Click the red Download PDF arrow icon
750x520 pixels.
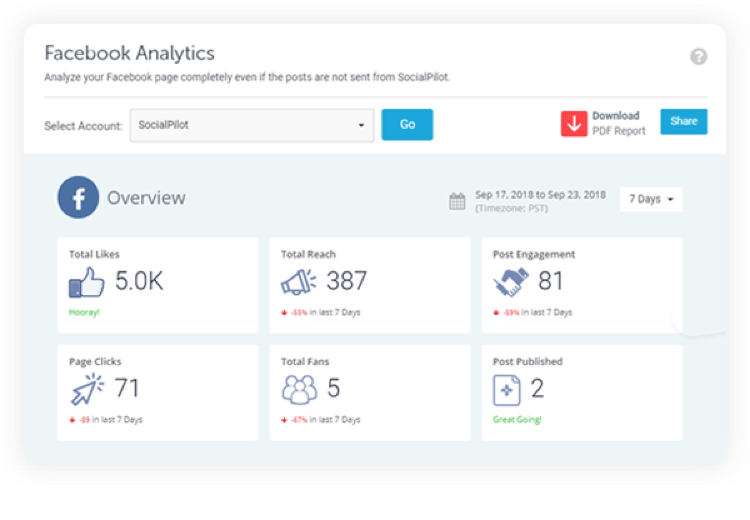pyautogui.click(x=574, y=124)
